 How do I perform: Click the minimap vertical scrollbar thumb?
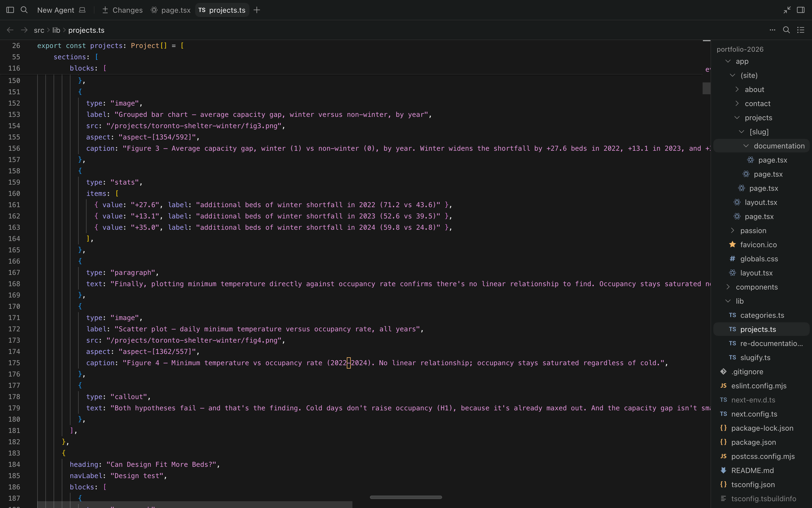pos(706,88)
